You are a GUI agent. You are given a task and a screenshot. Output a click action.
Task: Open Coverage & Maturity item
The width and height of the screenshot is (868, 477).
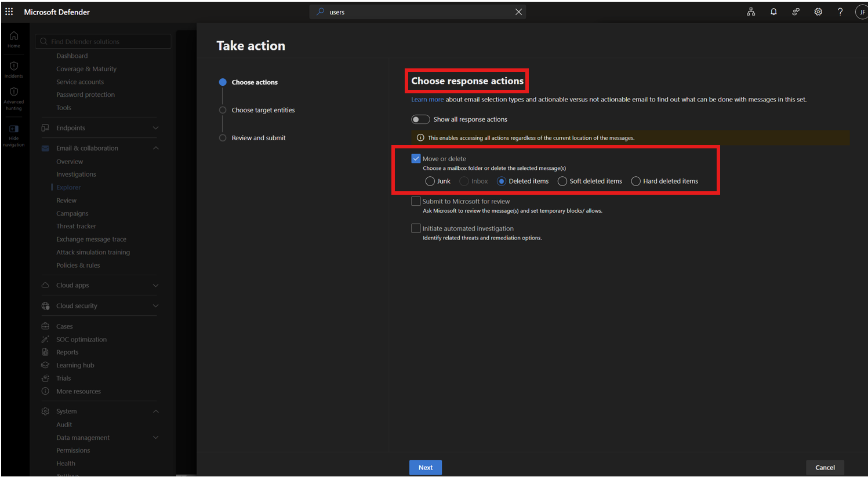[x=86, y=69]
